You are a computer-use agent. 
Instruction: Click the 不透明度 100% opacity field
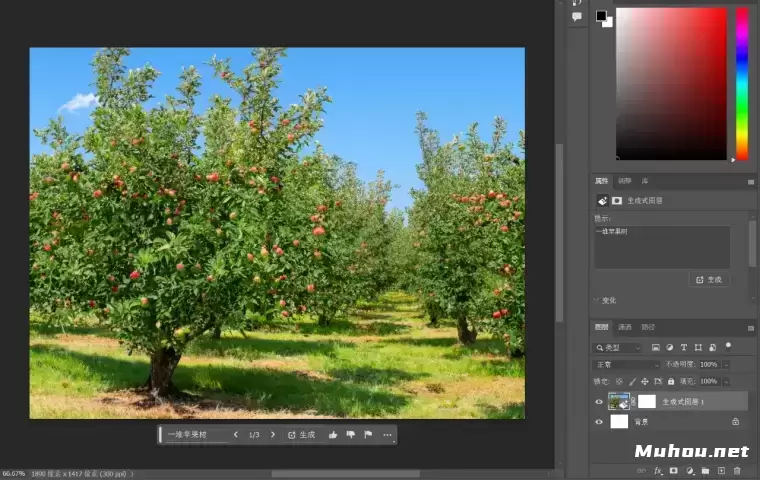(x=710, y=365)
